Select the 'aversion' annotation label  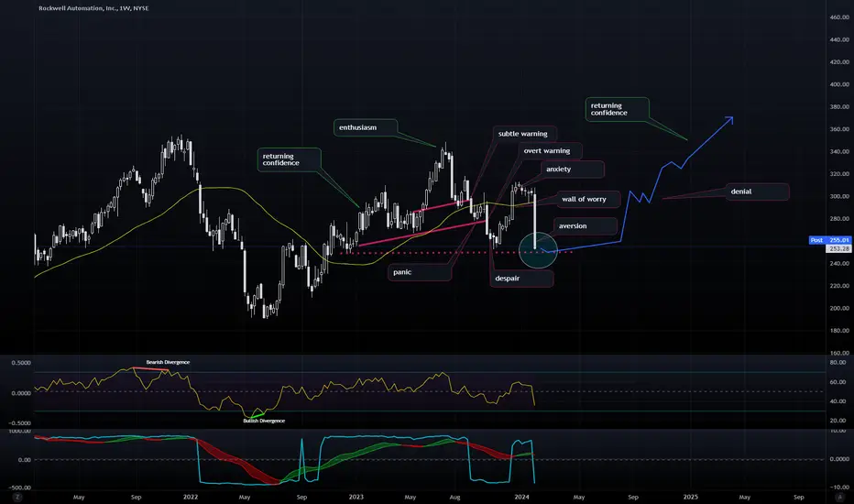click(586, 225)
